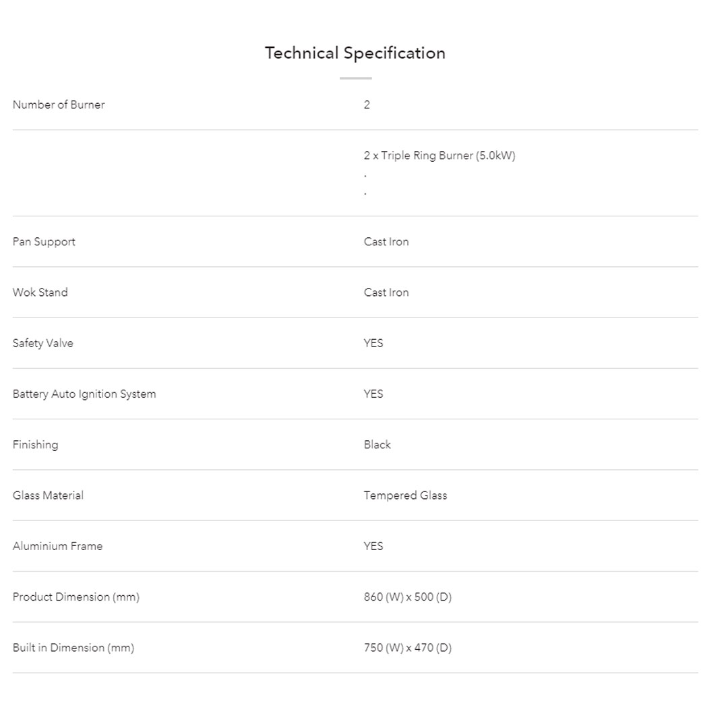This screenshot has height=728, width=728.
Task: Select the Black finishing value
Action: pos(377,445)
